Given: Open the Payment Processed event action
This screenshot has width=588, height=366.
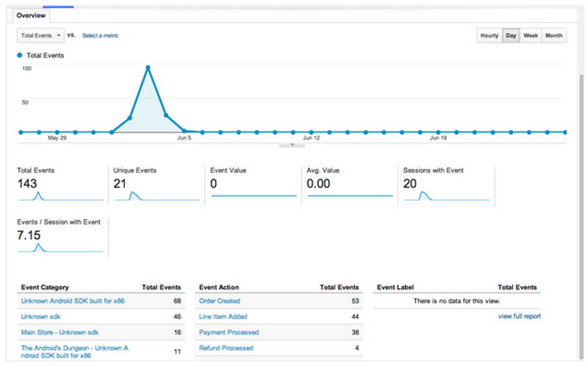Looking at the screenshot, I should click(x=229, y=332).
